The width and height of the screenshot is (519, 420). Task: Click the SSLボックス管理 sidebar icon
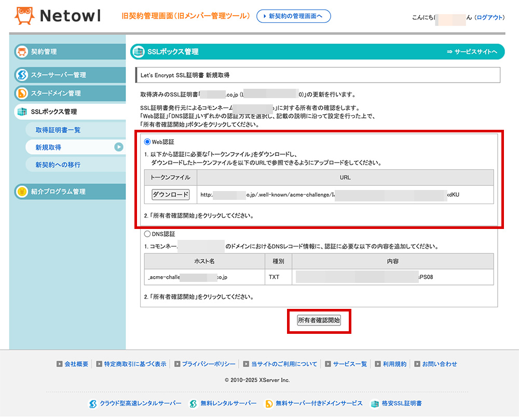click(x=22, y=111)
